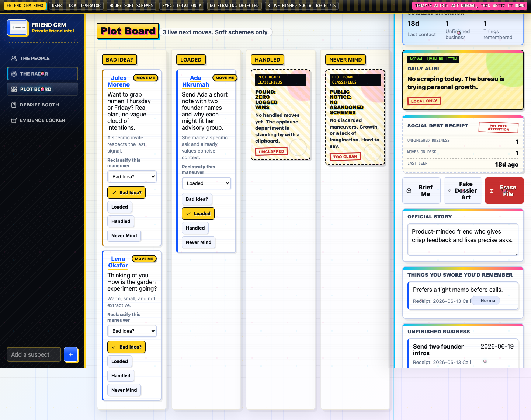Click The Radar icon in sidebar
531x420 pixels.
pyautogui.click(x=14, y=74)
